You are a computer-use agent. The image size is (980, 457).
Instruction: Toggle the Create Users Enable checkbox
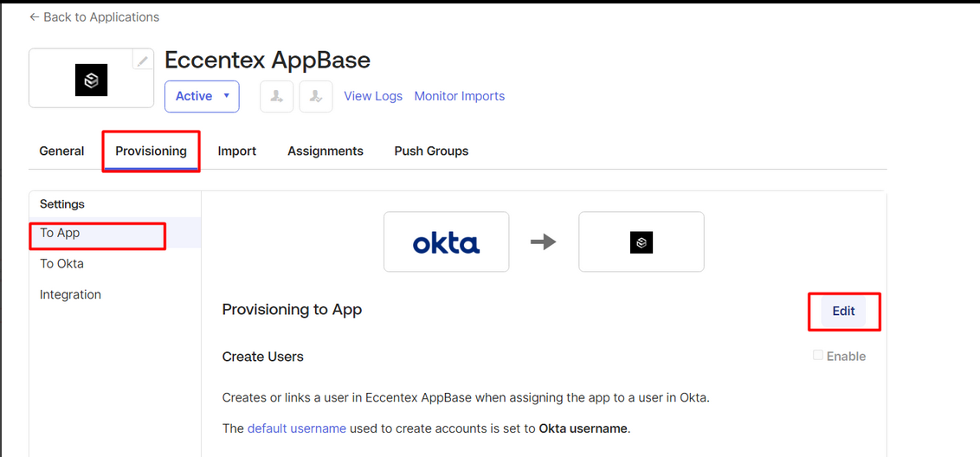(x=817, y=355)
